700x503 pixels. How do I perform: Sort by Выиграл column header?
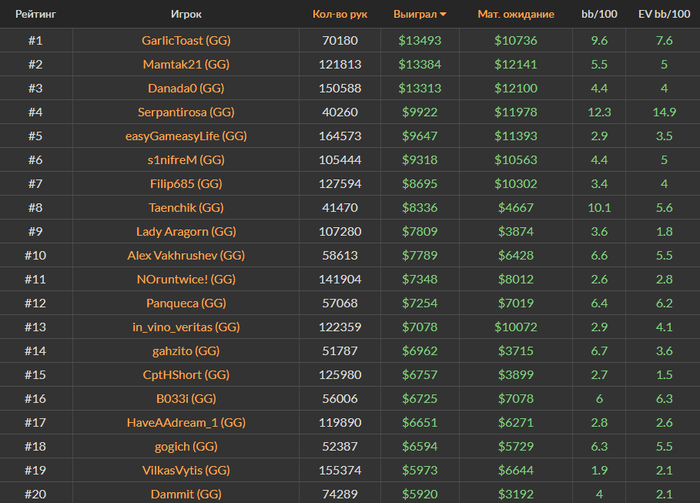415,14
